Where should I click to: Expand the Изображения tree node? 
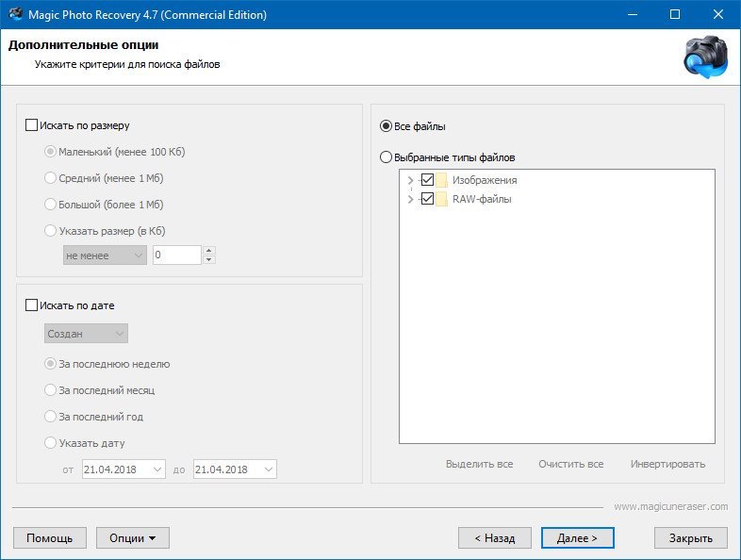pos(410,180)
